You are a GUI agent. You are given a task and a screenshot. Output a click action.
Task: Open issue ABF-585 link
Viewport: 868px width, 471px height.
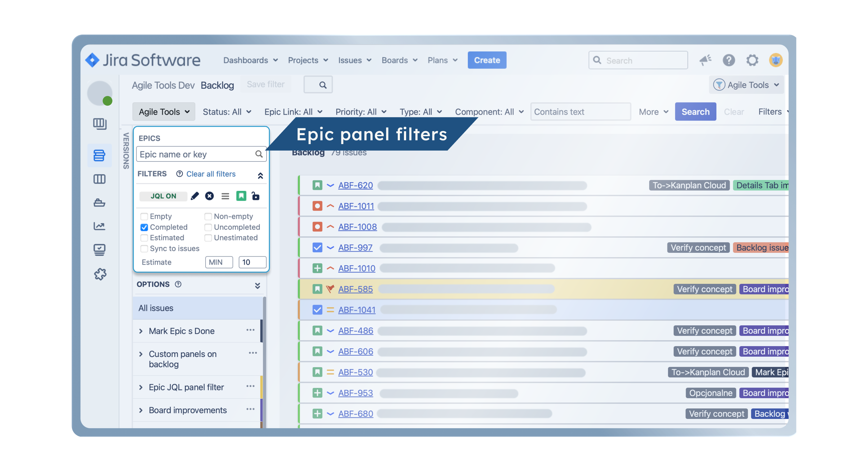tap(355, 289)
